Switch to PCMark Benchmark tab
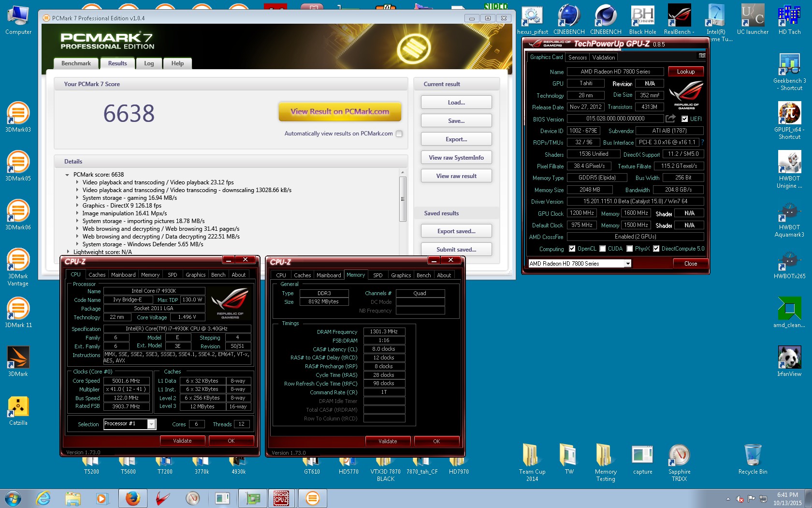This screenshot has height=508, width=812. coord(76,63)
